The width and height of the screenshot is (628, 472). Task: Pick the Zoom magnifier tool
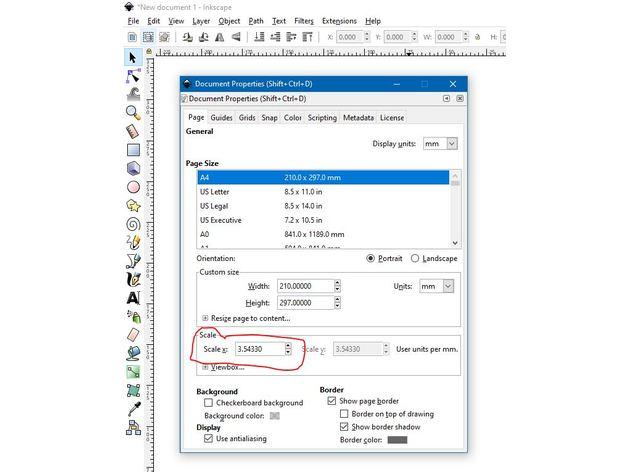tap(133, 112)
